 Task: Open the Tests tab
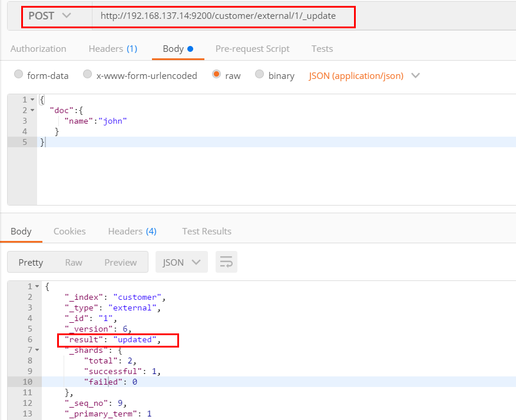[x=322, y=49]
